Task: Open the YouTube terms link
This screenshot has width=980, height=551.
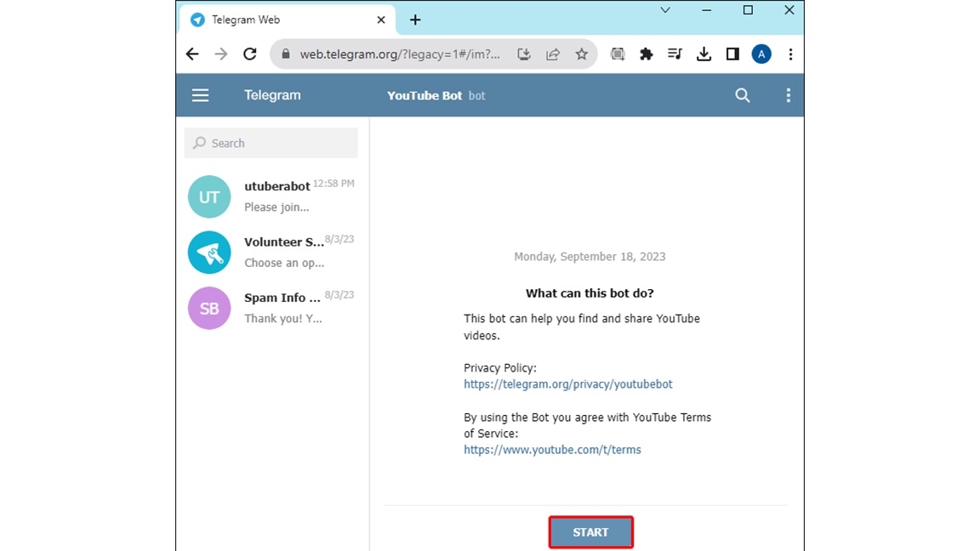Action: click(552, 450)
